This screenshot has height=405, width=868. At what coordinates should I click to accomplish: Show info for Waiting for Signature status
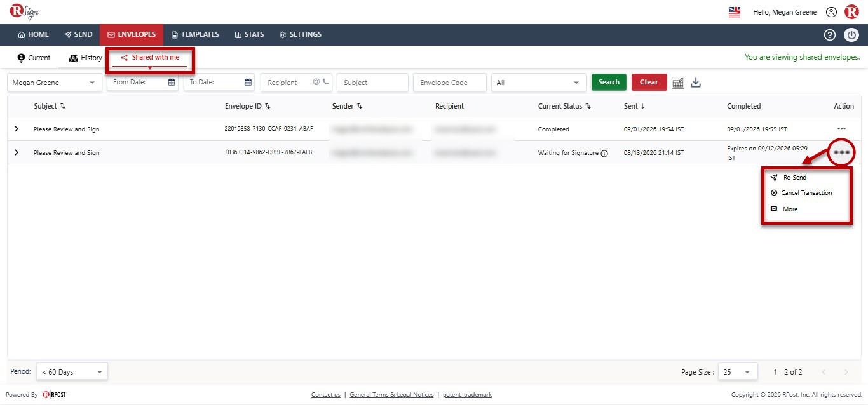click(604, 153)
